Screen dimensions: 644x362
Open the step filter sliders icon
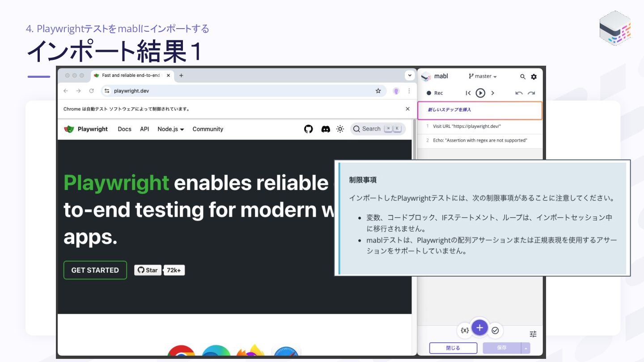533,334
